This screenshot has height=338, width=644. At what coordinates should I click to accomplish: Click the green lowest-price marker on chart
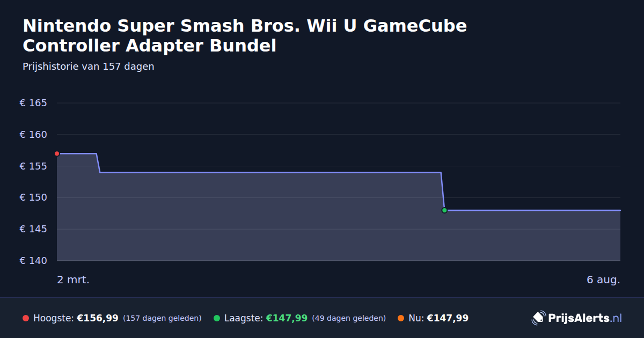coord(444,210)
